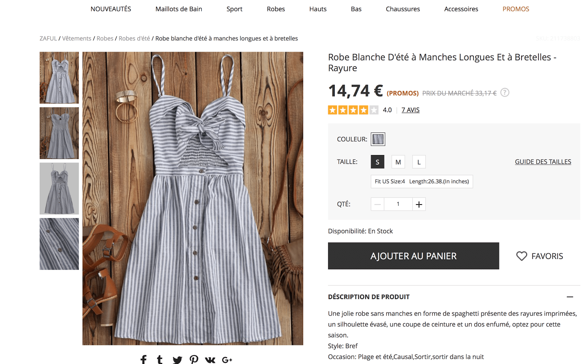Click the heart Favoris icon
Viewport: 588px width, 364px height.
pyautogui.click(x=521, y=256)
